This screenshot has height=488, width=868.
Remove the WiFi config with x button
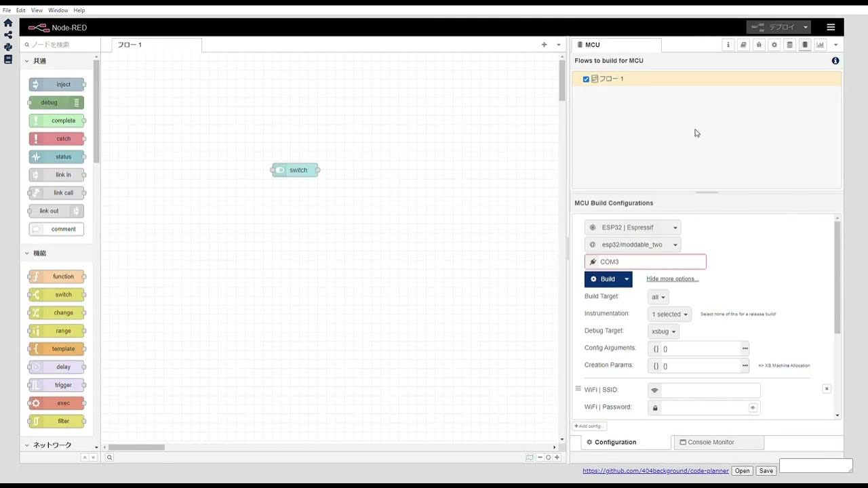827,389
